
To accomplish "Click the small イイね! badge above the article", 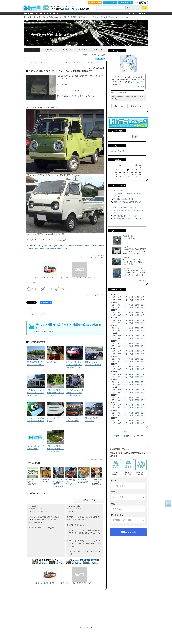I will [x=99, y=59].
